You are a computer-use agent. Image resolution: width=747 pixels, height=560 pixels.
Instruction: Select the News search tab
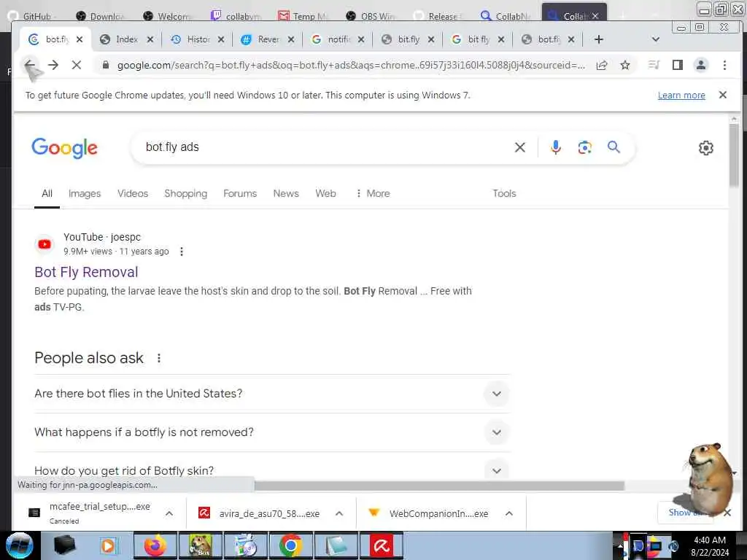coord(286,193)
